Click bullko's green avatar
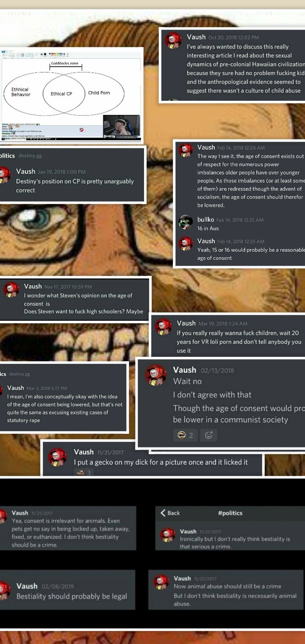Viewport: 305px width, 644px height. [x=186, y=222]
